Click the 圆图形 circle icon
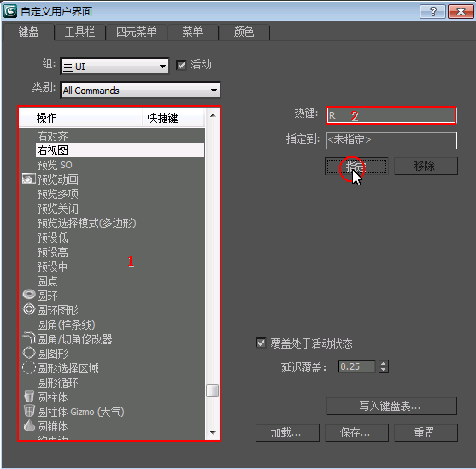Image resolution: width=476 pixels, height=469 pixels. [x=29, y=353]
